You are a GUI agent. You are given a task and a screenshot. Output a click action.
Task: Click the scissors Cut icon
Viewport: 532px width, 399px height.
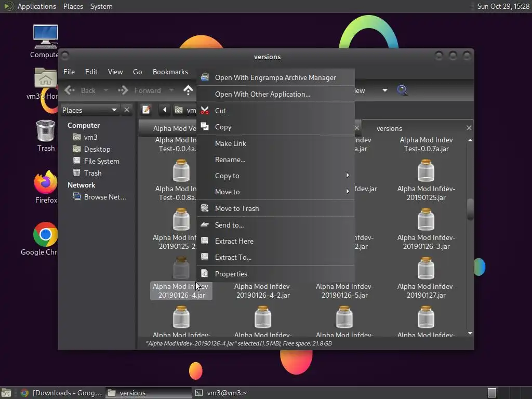[205, 110]
